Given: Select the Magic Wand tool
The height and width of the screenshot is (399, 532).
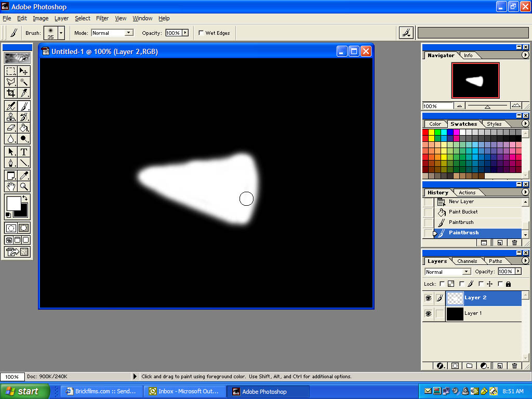Looking at the screenshot, I should point(24,82).
